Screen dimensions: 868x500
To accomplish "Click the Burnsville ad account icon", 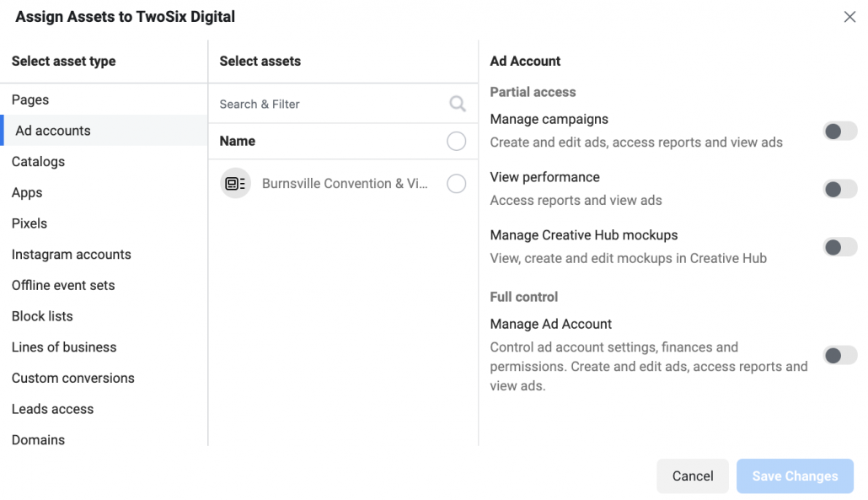I will 235,183.
